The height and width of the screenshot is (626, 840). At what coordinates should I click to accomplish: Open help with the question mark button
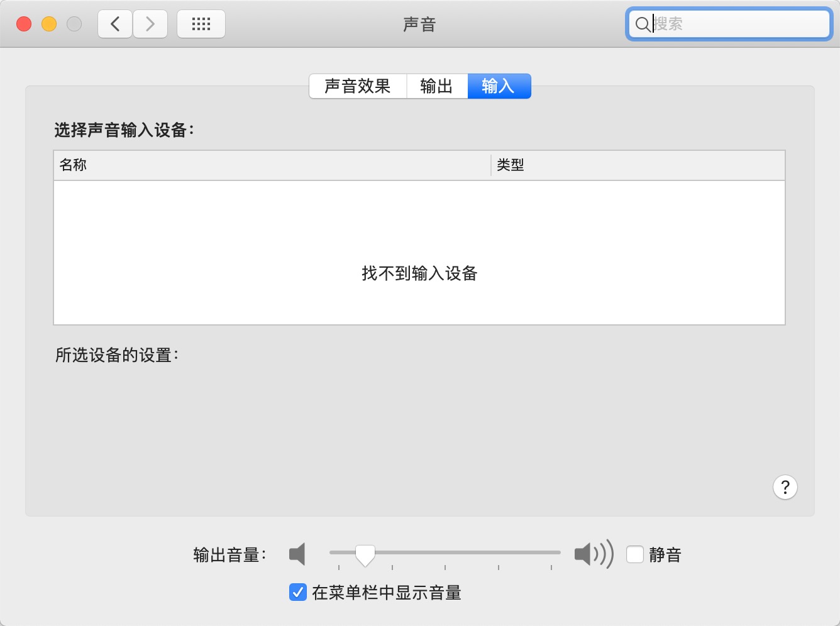(785, 487)
